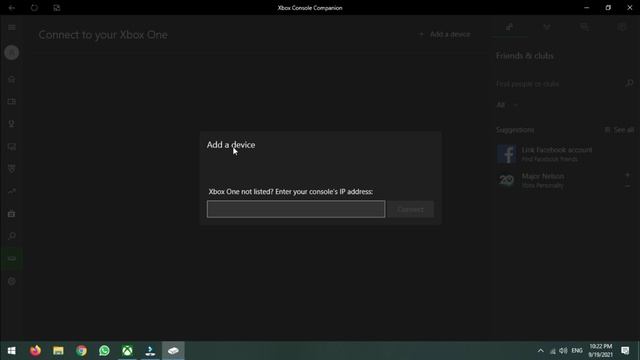The width and height of the screenshot is (640, 360).
Task: Switch to the Friends tab icon in right panel
Action: point(509,27)
